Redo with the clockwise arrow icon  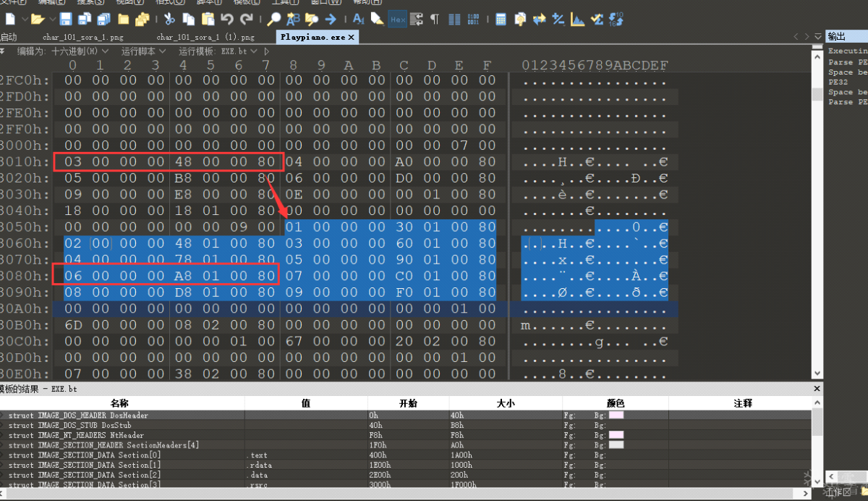pyautogui.click(x=247, y=19)
